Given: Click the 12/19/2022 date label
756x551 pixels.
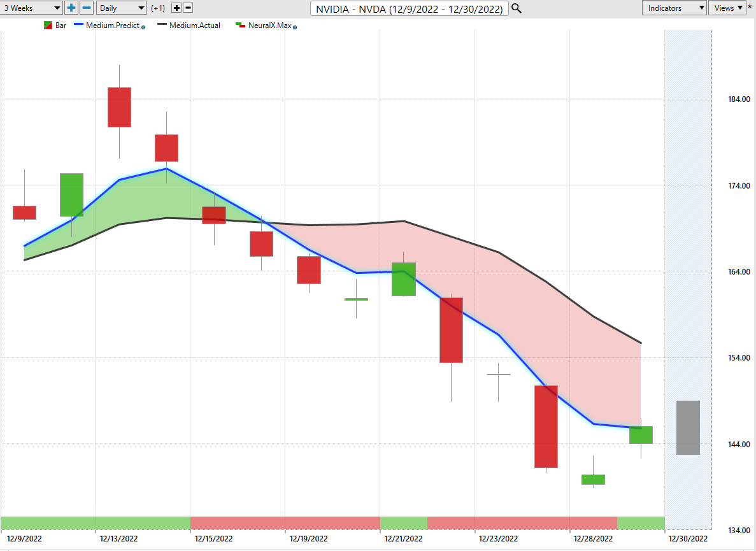Looking at the screenshot, I should 308,538.
